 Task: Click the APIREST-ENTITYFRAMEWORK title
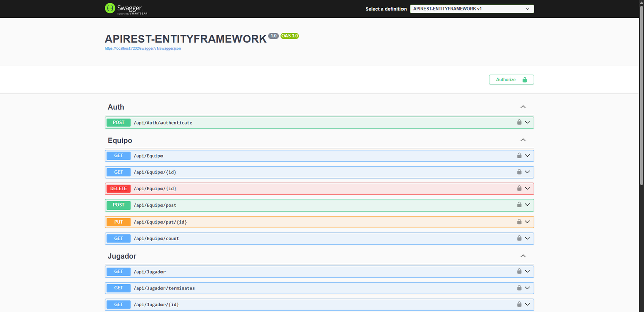click(186, 39)
